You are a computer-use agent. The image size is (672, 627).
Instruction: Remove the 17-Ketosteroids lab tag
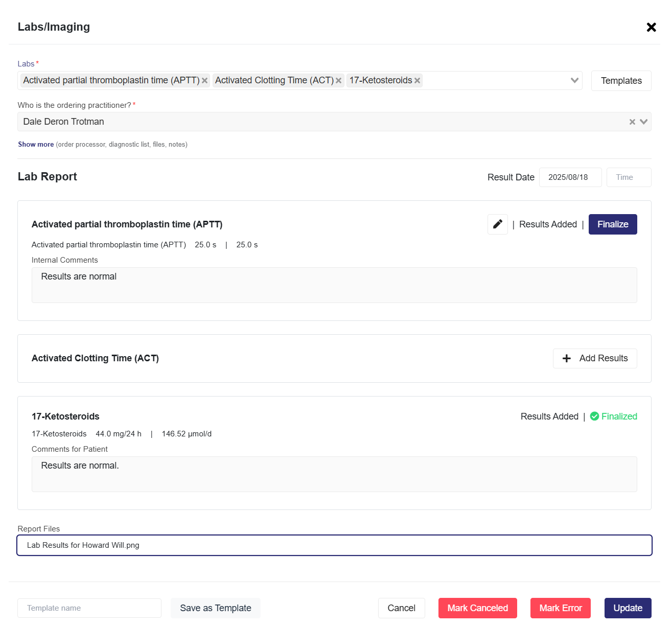(x=417, y=81)
